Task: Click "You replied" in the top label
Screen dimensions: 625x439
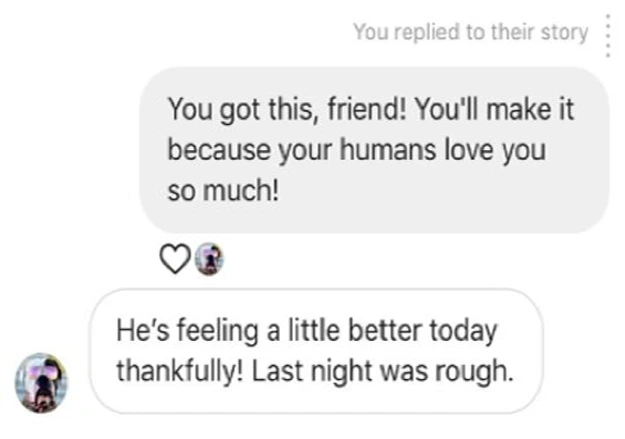Action: (392, 32)
